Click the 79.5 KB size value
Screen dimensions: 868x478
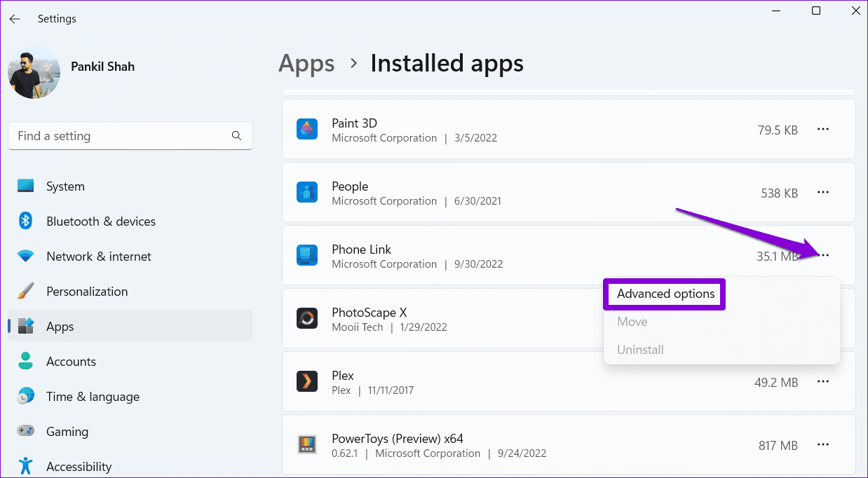pos(778,130)
